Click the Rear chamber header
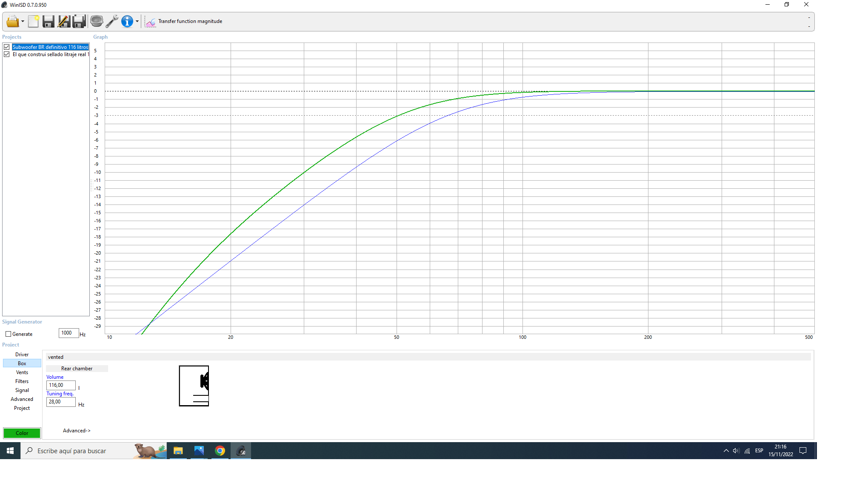The image size is (868, 494). 77,369
